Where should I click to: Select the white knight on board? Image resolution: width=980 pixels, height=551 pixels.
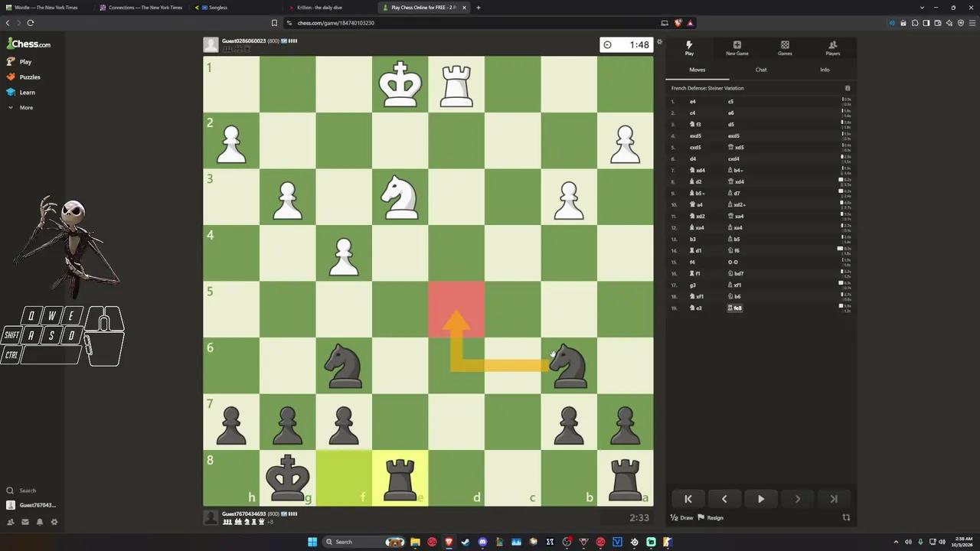tap(400, 197)
